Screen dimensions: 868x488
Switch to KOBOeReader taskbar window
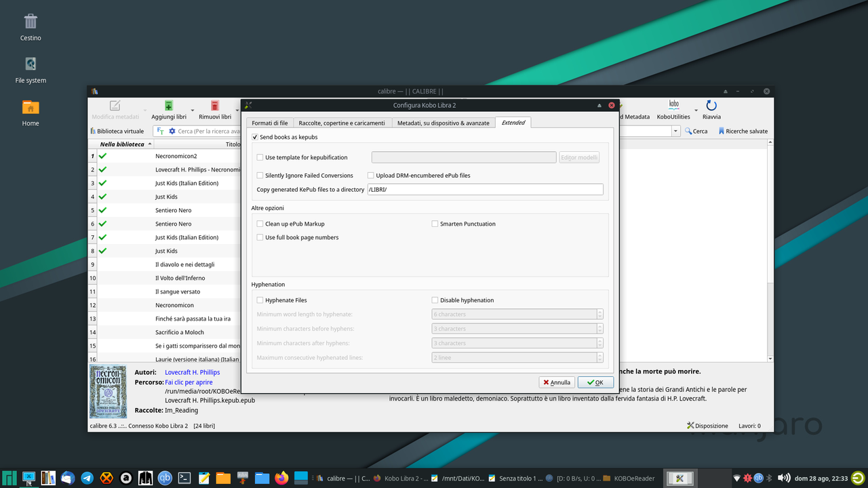pyautogui.click(x=629, y=479)
